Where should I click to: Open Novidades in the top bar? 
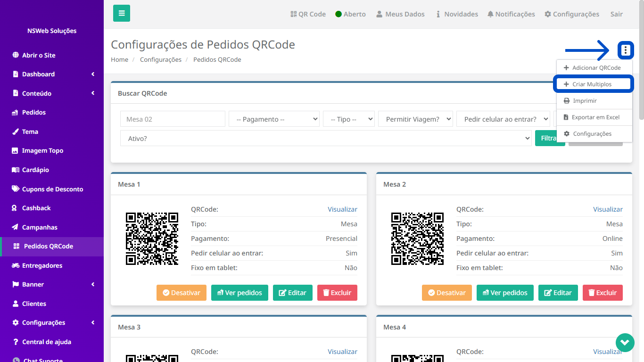tap(456, 14)
